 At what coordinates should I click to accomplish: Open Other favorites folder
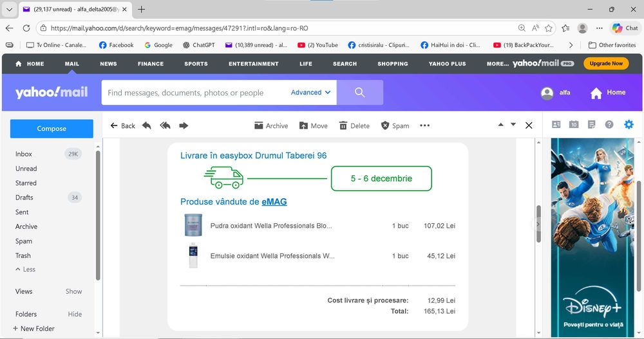pyautogui.click(x=612, y=45)
